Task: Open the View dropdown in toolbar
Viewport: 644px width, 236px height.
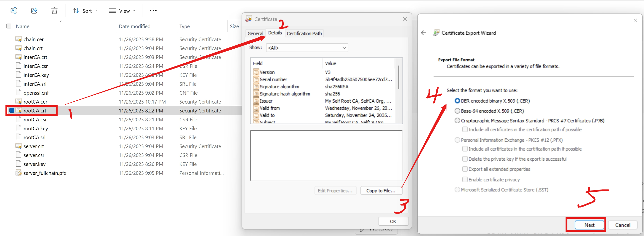Action: click(x=122, y=11)
